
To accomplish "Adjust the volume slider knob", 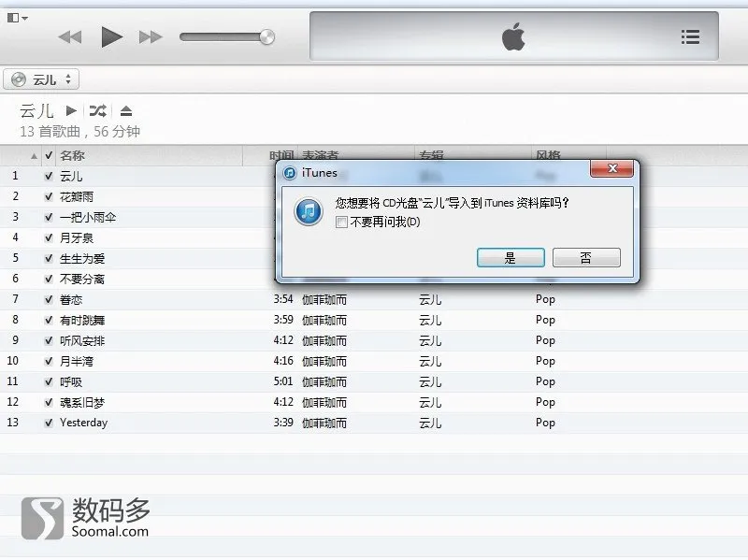I will (267, 37).
